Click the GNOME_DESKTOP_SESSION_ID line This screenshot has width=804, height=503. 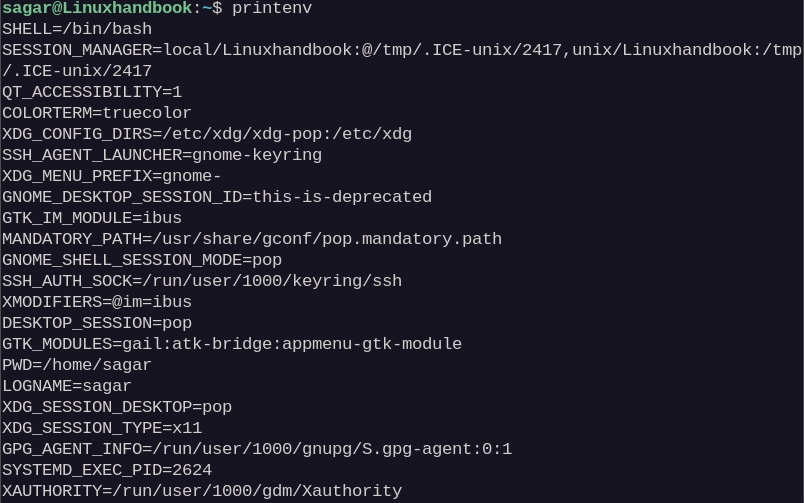tap(217, 197)
